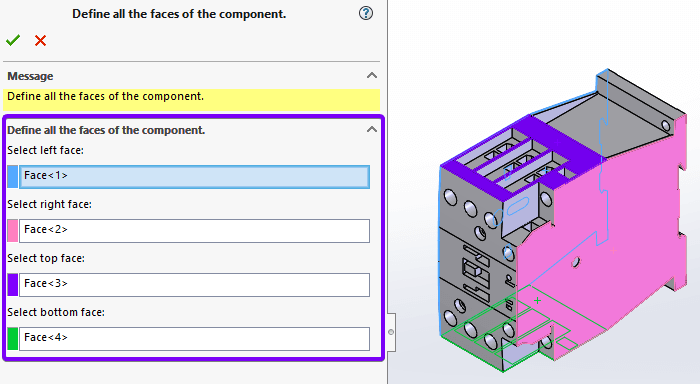Click the purple top face color swatch
The height and width of the screenshot is (384, 700).
click(12, 284)
